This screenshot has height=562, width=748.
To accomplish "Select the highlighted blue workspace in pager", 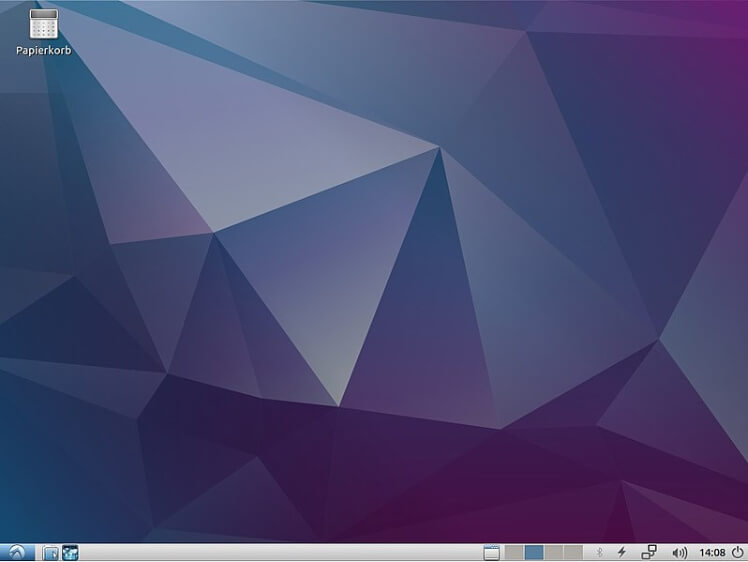I will [534, 552].
